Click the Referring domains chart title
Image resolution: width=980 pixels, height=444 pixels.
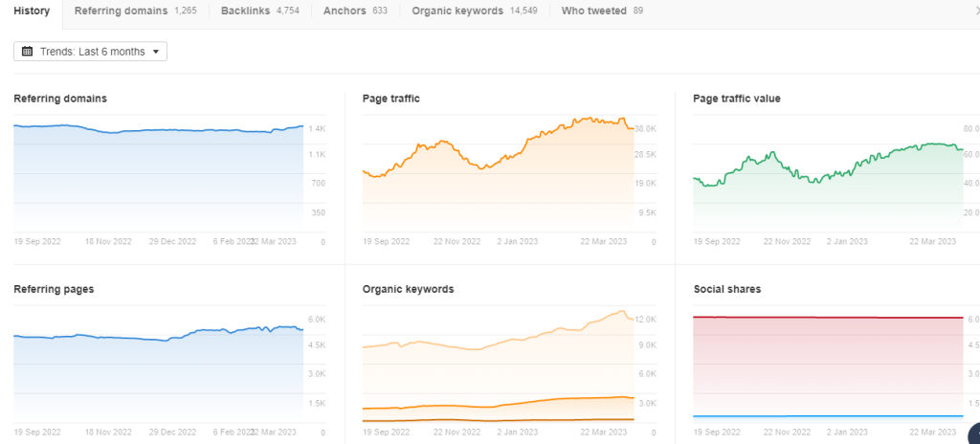tap(60, 99)
